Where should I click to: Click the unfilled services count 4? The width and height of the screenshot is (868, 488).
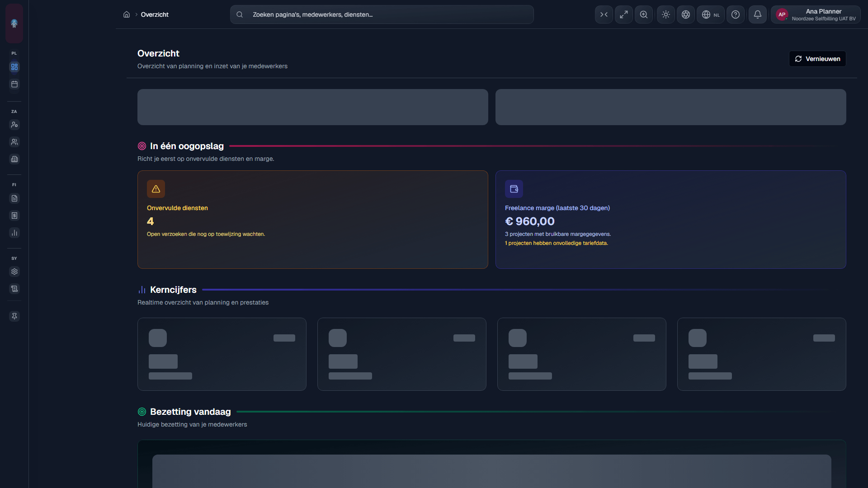tap(151, 221)
